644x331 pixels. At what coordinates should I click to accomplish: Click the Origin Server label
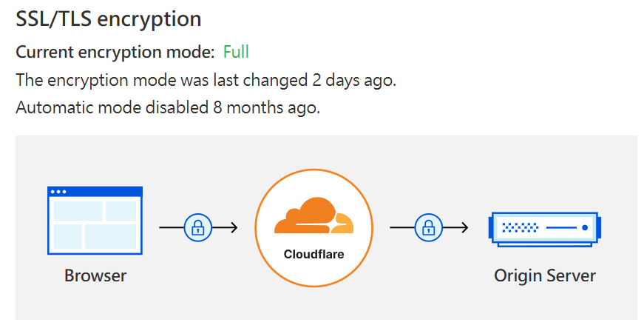click(544, 276)
